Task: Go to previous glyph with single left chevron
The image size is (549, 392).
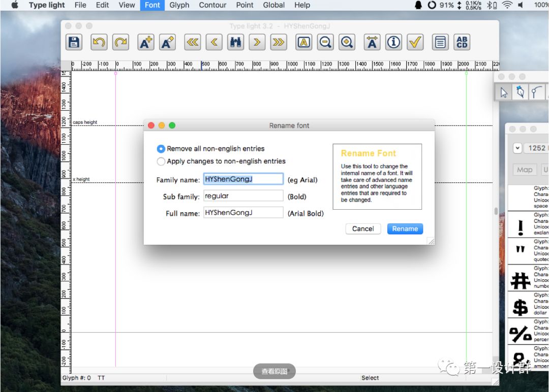Action: click(215, 42)
